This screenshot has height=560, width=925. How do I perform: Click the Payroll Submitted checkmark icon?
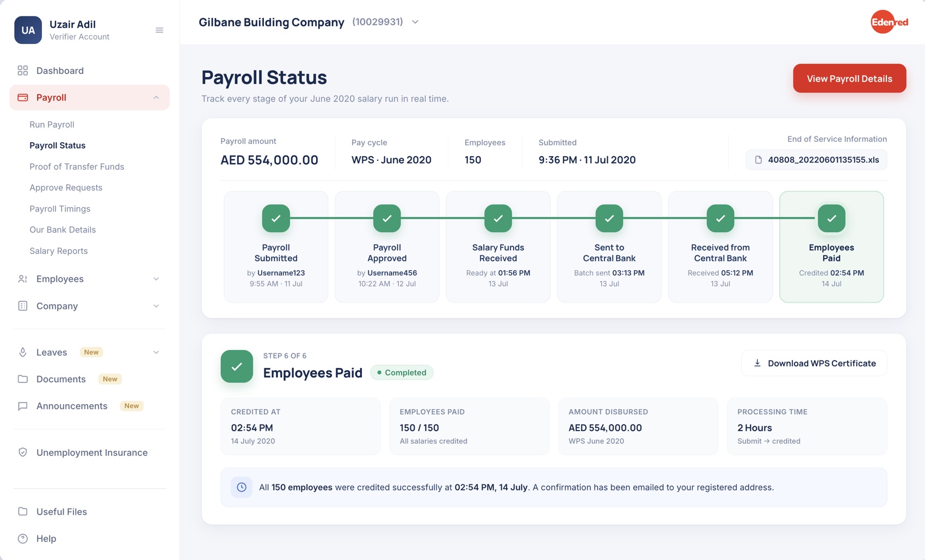point(276,218)
